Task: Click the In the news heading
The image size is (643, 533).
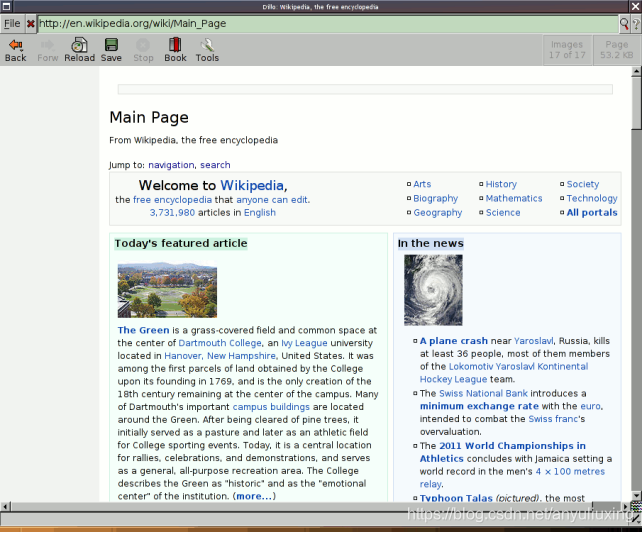Action: coord(431,244)
